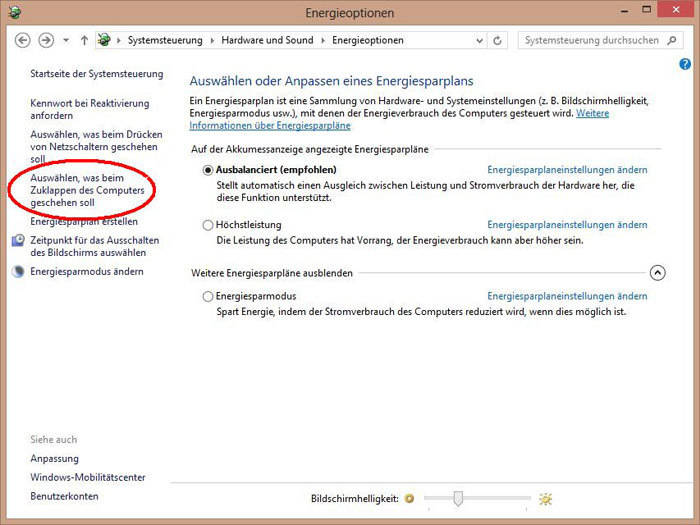The height and width of the screenshot is (525, 700).
Task: Open the recent locations dropdown arrow
Action: coord(66,40)
